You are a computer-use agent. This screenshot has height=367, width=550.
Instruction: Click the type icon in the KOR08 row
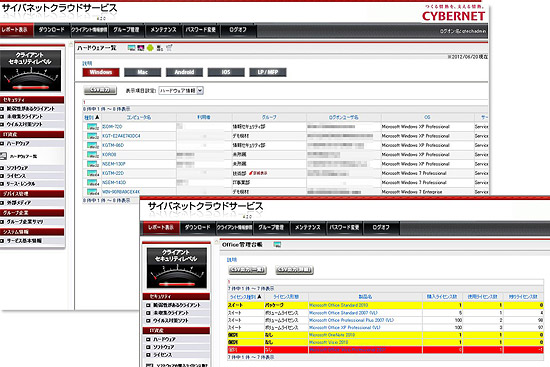click(x=93, y=154)
